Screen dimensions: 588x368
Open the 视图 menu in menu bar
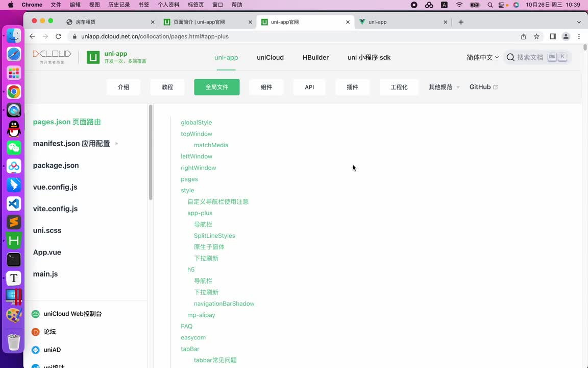(x=94, y=5)
